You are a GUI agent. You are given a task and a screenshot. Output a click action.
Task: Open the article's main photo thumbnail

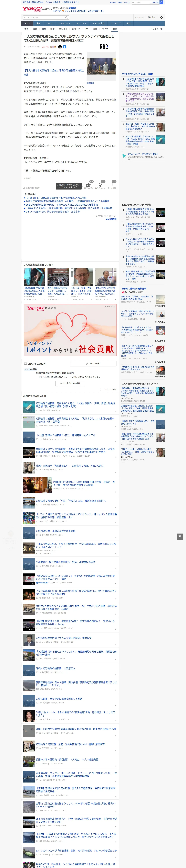coord(101,66)
